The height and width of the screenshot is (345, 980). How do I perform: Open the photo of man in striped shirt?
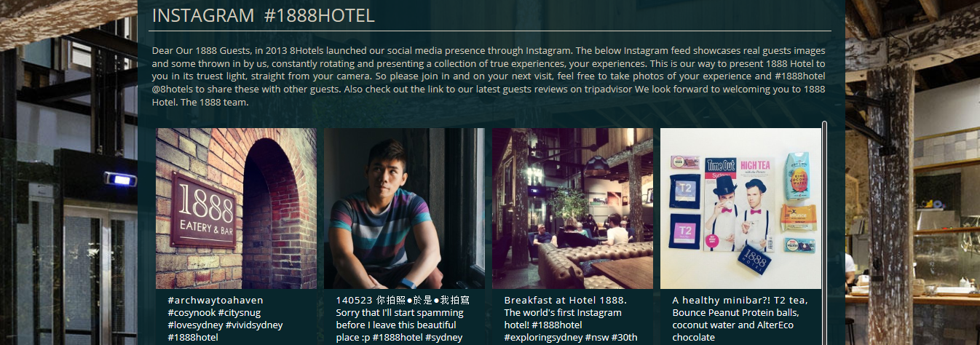click(404, 208)
